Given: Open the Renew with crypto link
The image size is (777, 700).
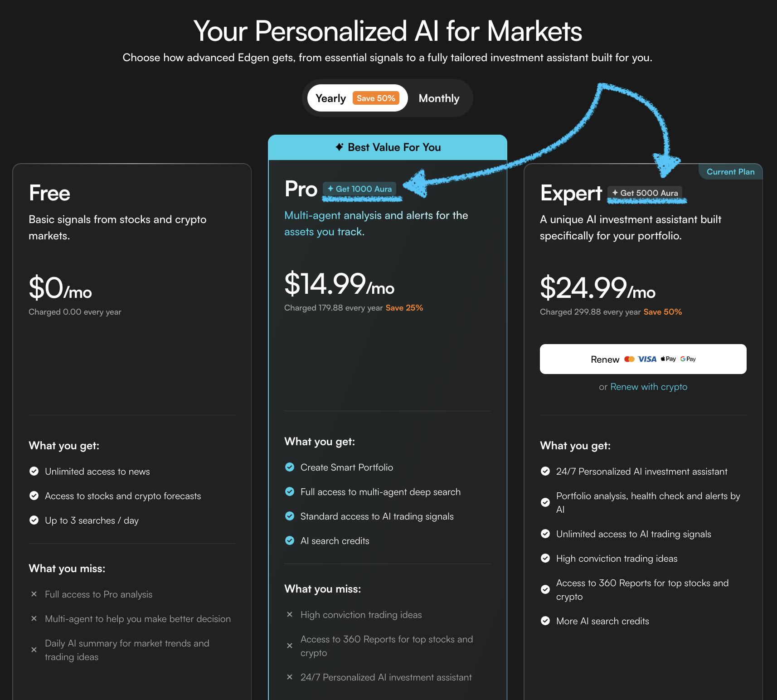Looking at the screenshot, I should [x=649, y=387].
